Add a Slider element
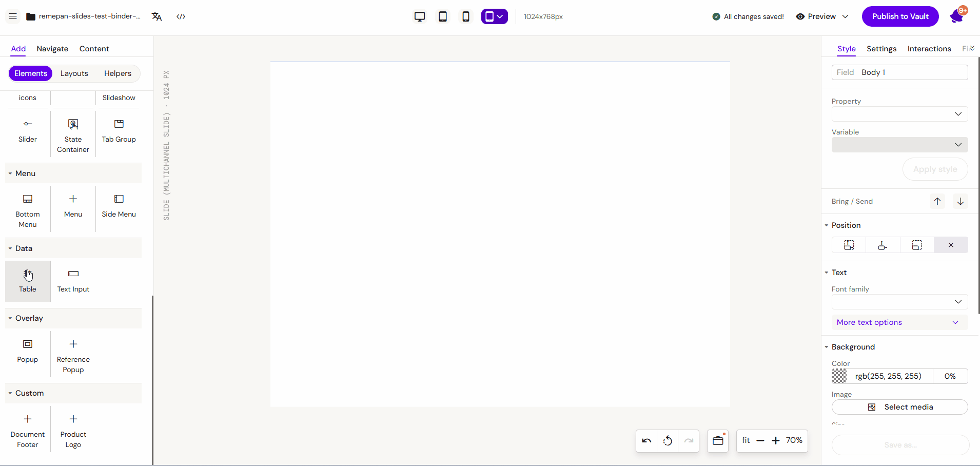 click(x=28, y=132)
